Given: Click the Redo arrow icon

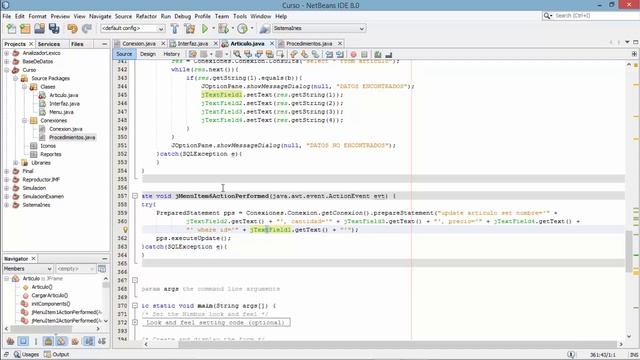Looking at the screenshot, I should (87, 29).
